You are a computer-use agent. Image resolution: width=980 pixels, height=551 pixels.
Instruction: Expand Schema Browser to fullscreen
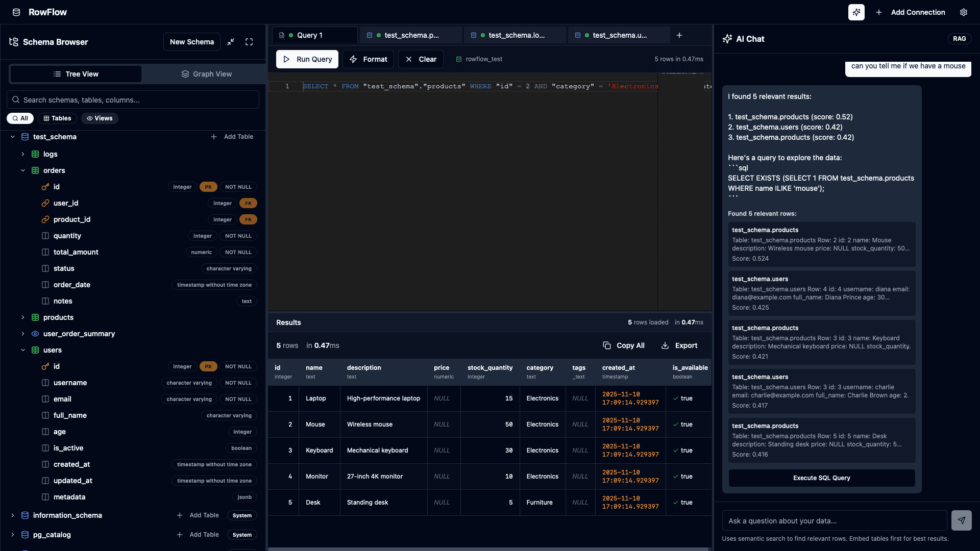(249, 42)
